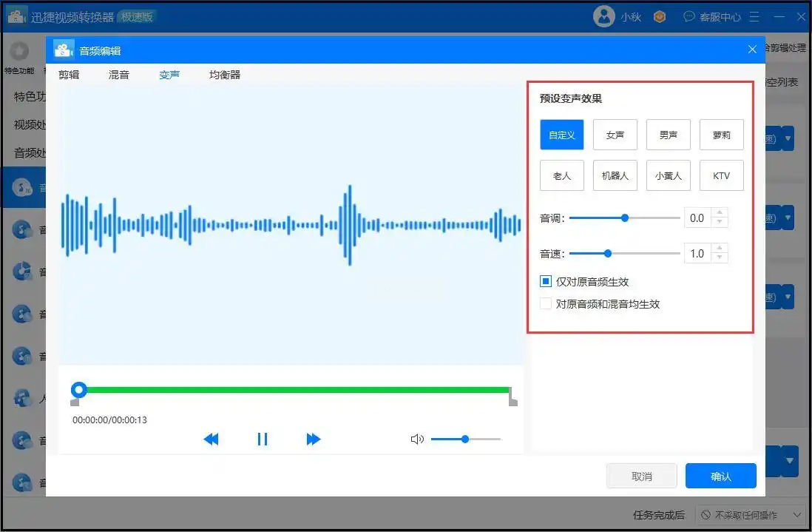Open 客服中心 customer service chat
The height and width of the screenshot is (532, 812).
pos(711,16)
